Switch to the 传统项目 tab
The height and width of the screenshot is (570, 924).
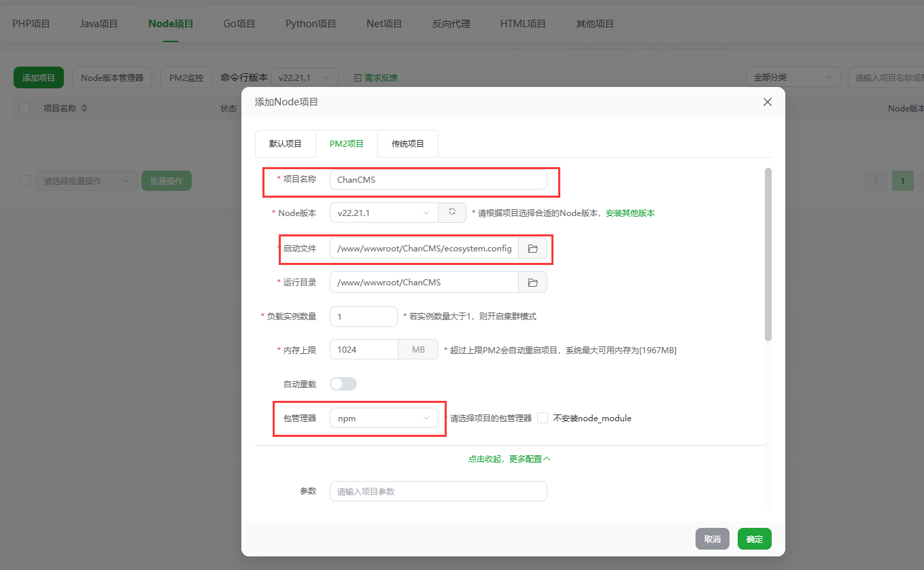[407, 143]
